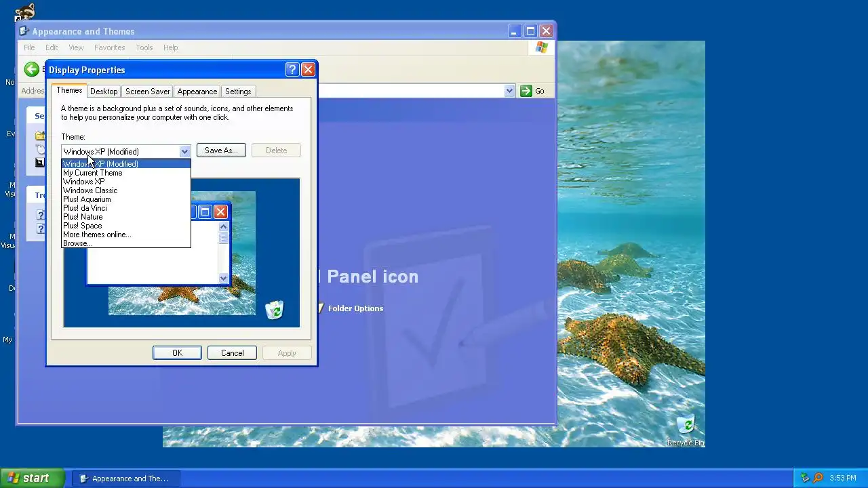The width and height of the screenshot is (868, 488).
Task: Open Folder Options control panel link
Action: coord(355,308)
